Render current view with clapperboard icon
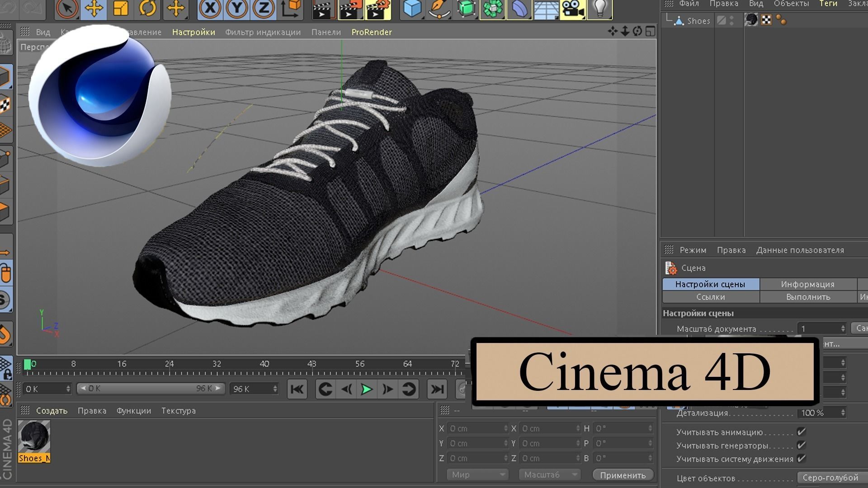This screenshot has height=488, width=868. point(324,9)
